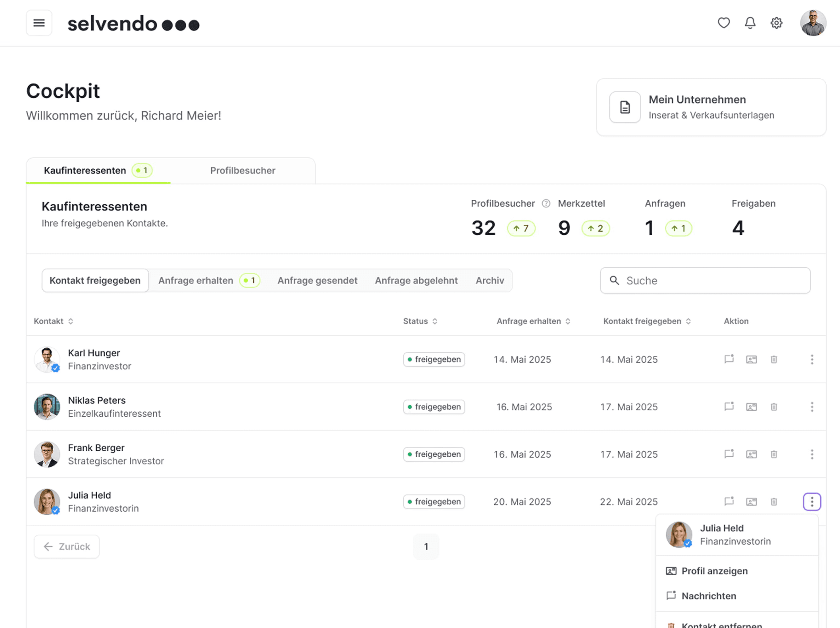Click freigegeben status badge for Karl Hunger
The image size is (840, 628).
434,360
